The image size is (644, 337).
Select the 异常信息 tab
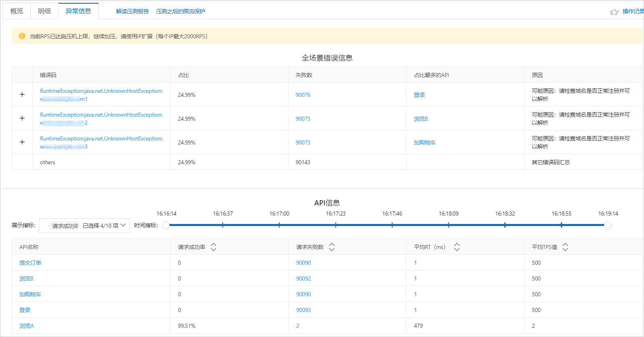78,11
